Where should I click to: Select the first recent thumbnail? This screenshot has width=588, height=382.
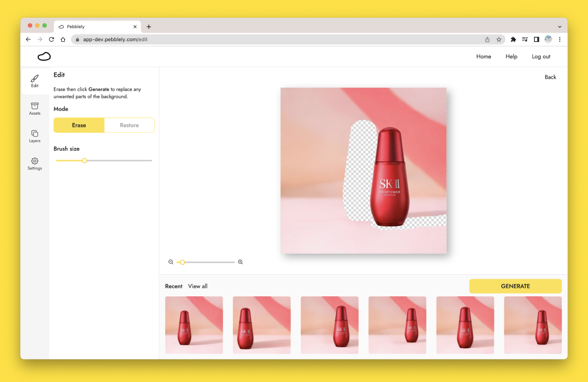tap(194, 325)
